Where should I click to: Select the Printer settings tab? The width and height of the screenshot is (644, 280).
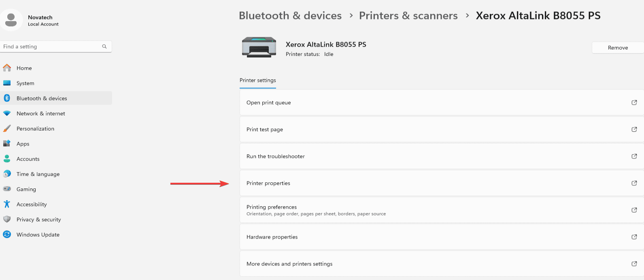(258, 80)
